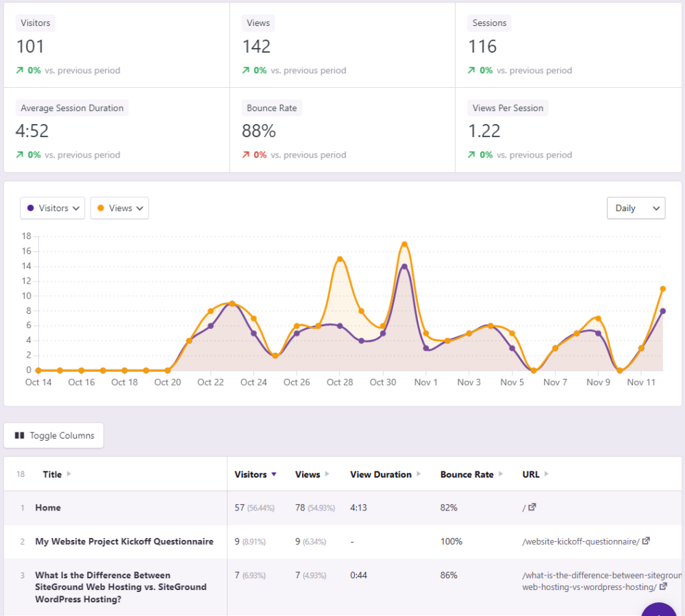685x616 pixels.
Task: Click the Toggle Columns columns icon
Action: tap(19, 435)
